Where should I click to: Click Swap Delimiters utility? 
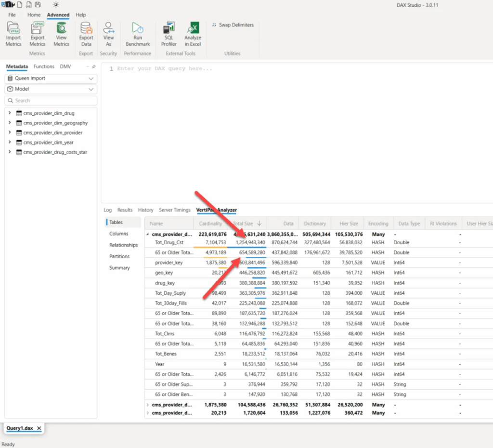click(x=233, y=25)
